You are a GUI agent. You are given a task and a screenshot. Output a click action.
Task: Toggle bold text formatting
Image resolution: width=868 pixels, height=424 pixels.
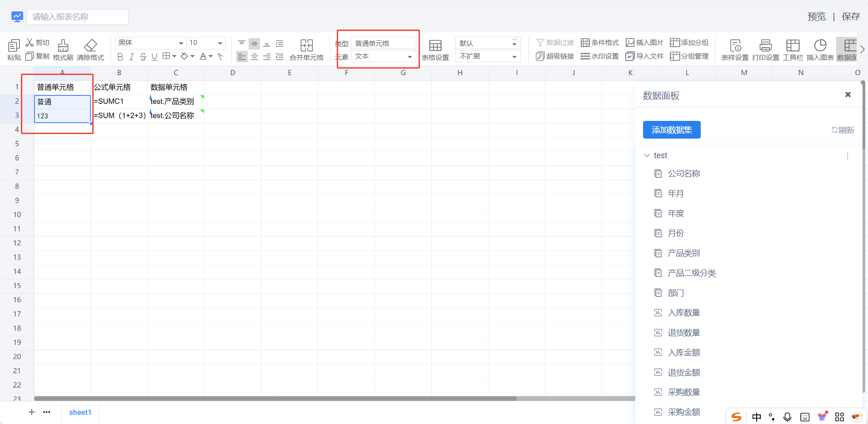click(x=120, y=57)
